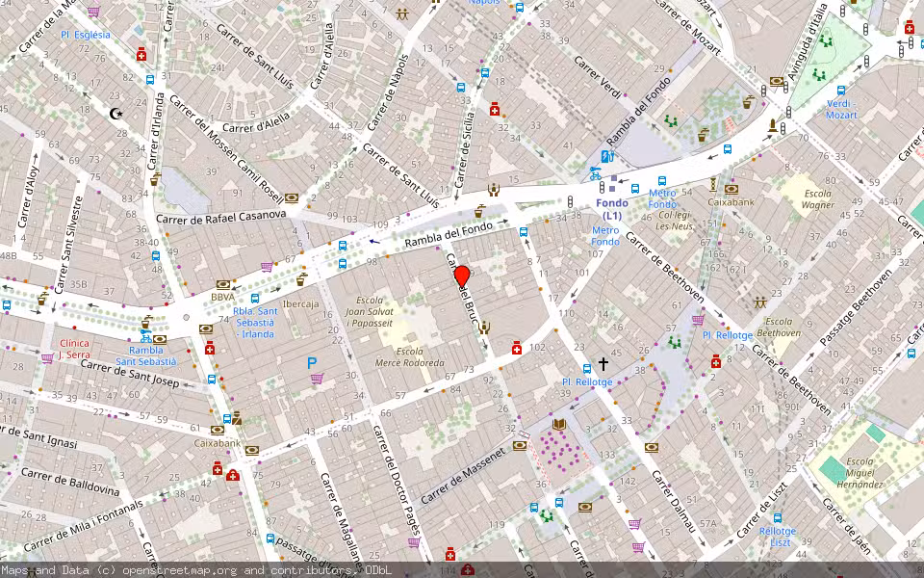Click the shopping cart below the parking P

(x=317, y=379)
